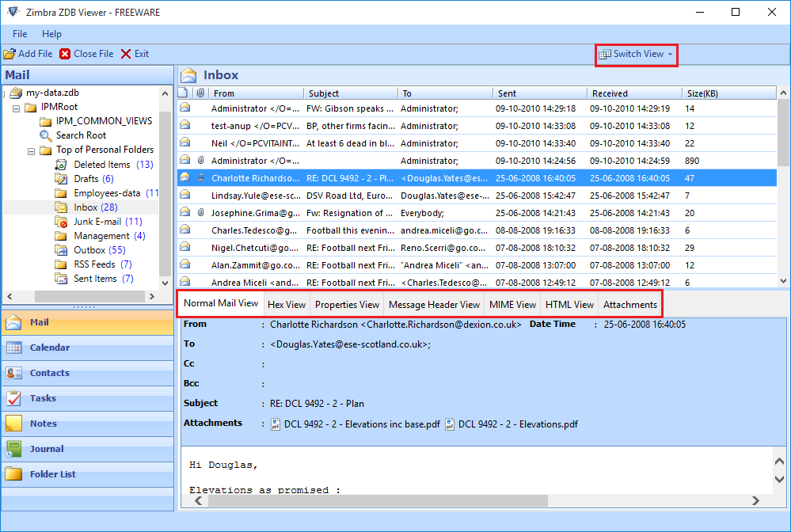Click the Close File red icon

(65, 54)
